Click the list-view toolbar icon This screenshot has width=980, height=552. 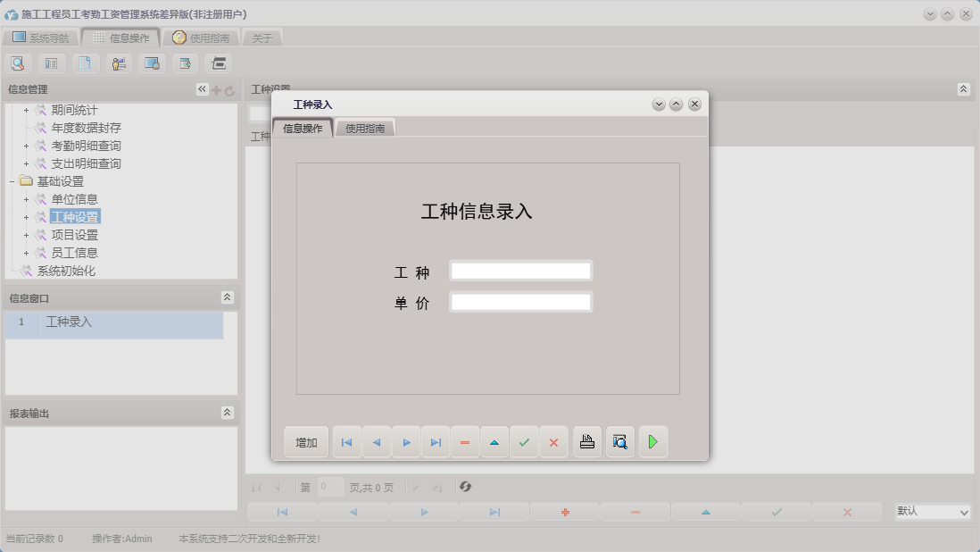point(51,63)
